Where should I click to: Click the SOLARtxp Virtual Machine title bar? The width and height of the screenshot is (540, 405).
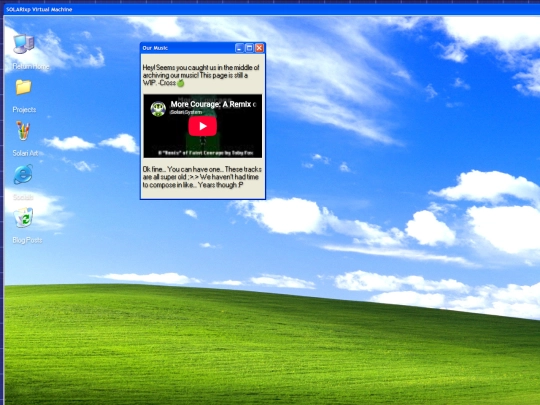(272, 9)
